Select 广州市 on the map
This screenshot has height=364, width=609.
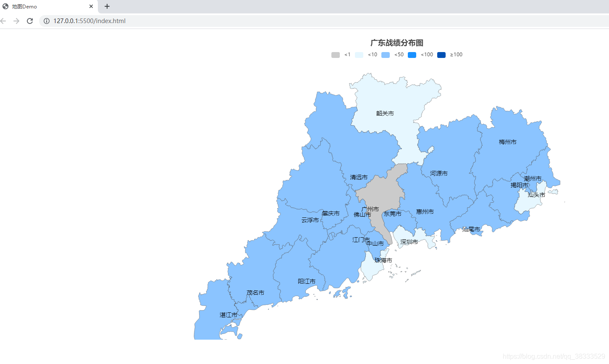[x=370, y=209]
